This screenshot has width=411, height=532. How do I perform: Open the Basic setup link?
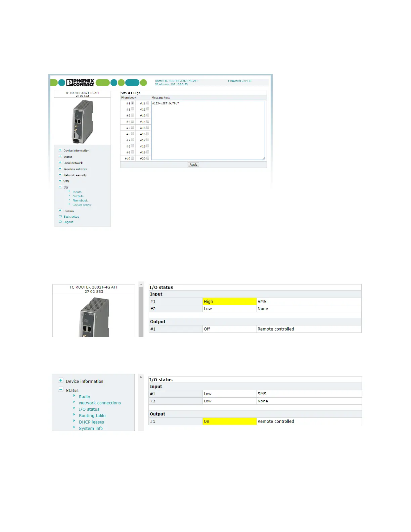click(71, 217)
